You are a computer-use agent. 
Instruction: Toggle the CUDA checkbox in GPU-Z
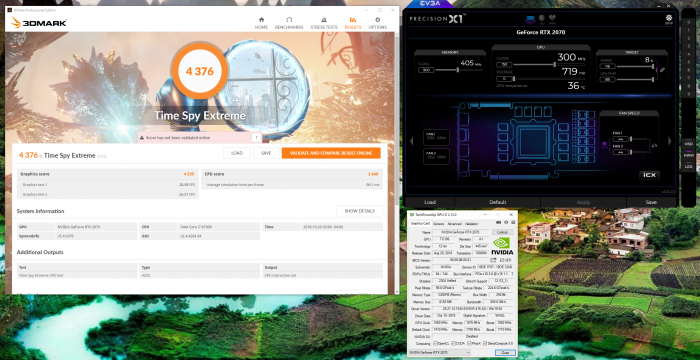tap(454, 343)
